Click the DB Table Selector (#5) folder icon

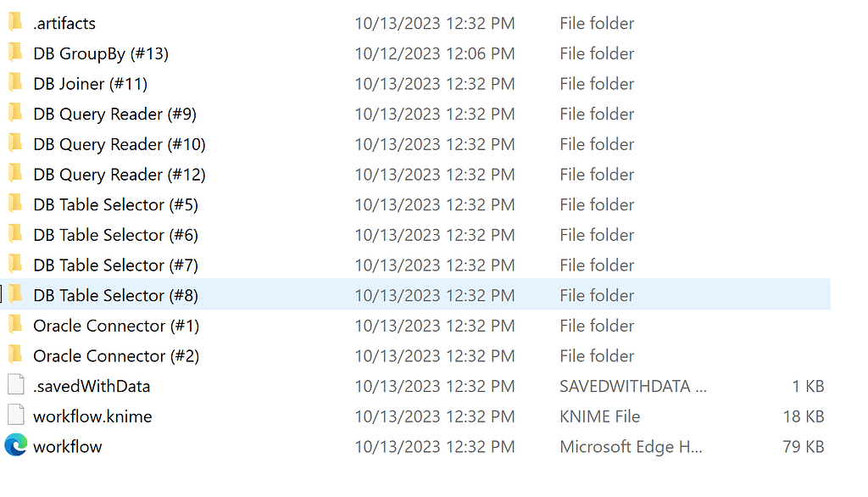click(x=15, y=204)
